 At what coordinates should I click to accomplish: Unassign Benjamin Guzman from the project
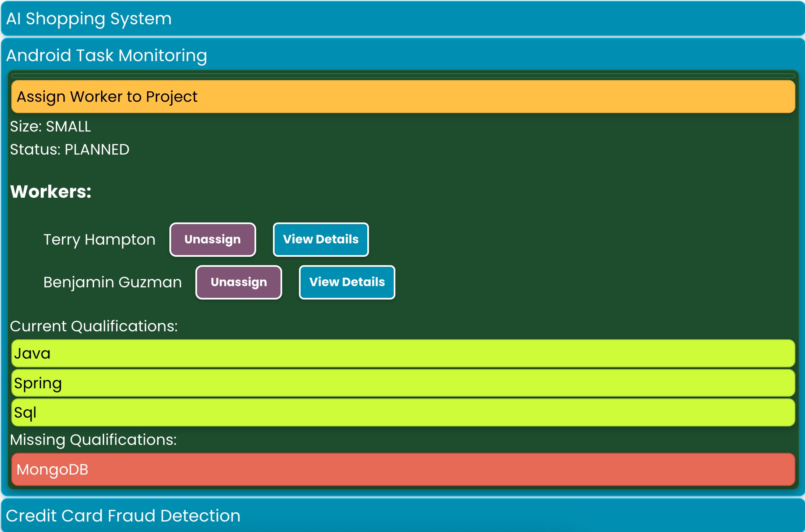239,282
